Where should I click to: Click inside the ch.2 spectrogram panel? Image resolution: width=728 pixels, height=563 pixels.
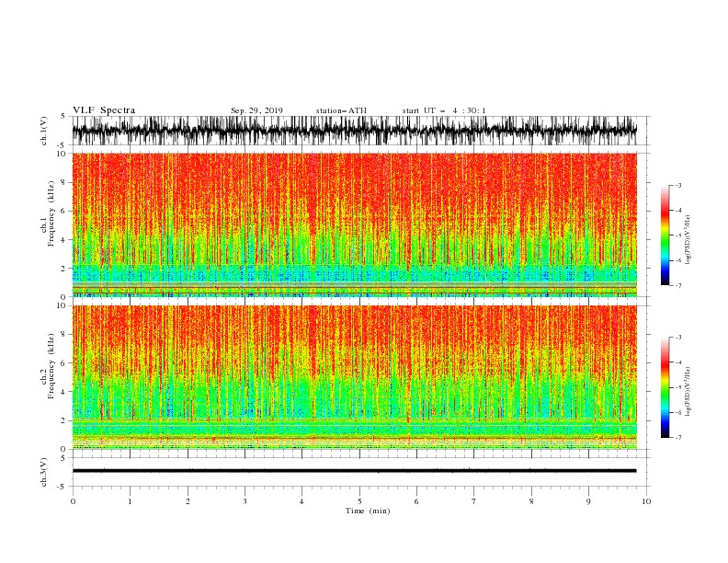[x=354, y=377]
